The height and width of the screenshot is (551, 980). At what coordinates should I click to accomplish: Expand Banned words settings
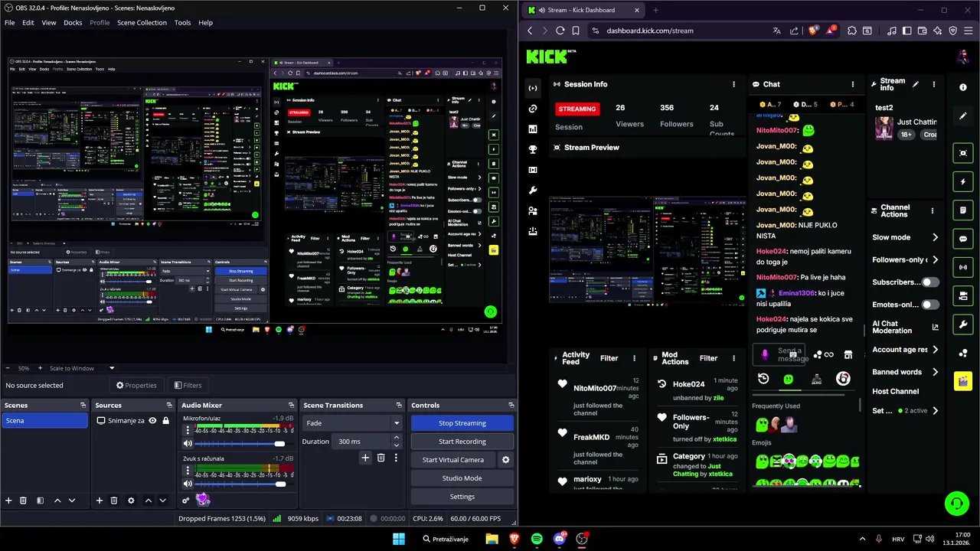tap(935, 372)
